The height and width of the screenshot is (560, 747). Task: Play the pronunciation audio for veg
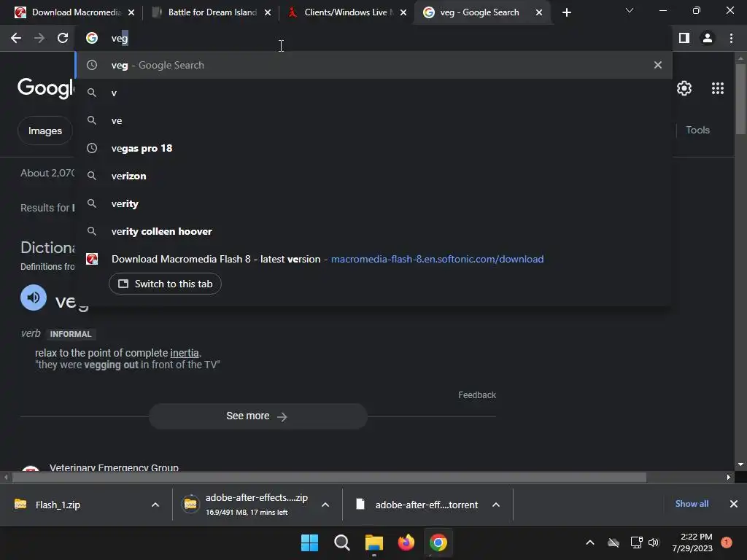tap(34, 297)
